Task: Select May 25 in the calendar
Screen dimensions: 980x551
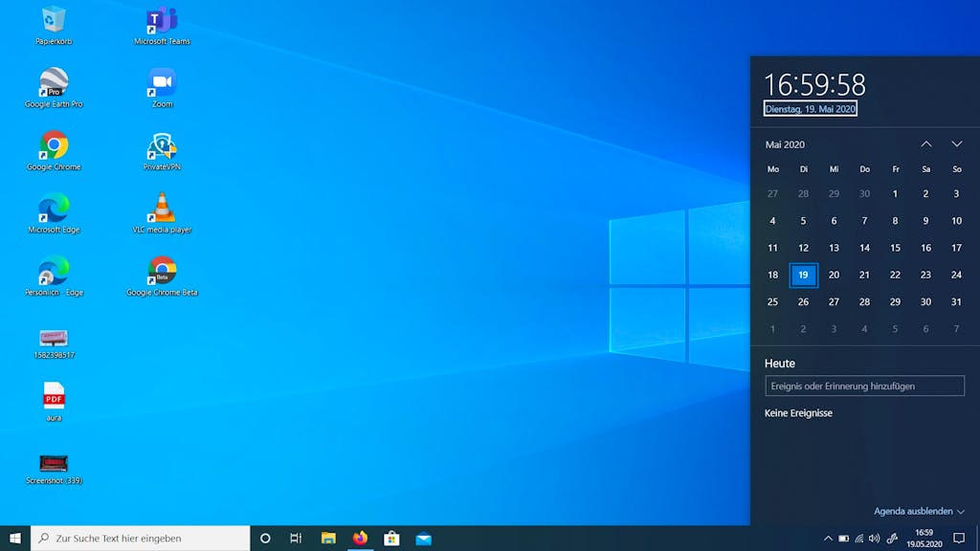Action: pos(772,301)
